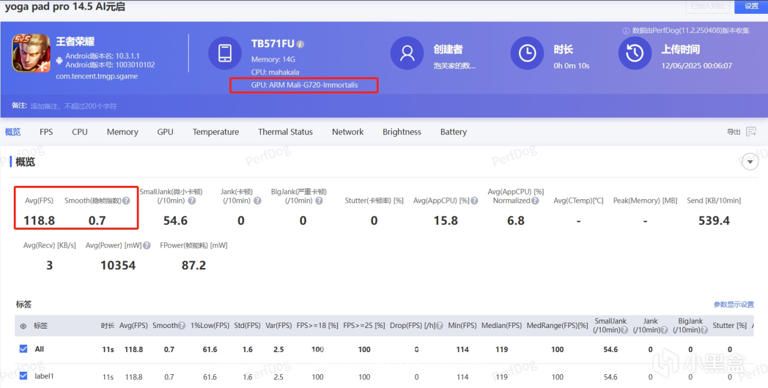Click the remarks note input field
Screen dimensions: 768x388
click(73, 106)
